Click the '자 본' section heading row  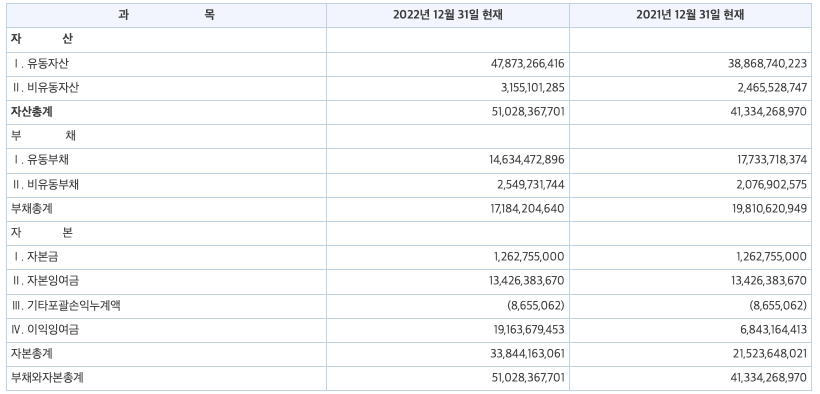(x=409, y=233)
